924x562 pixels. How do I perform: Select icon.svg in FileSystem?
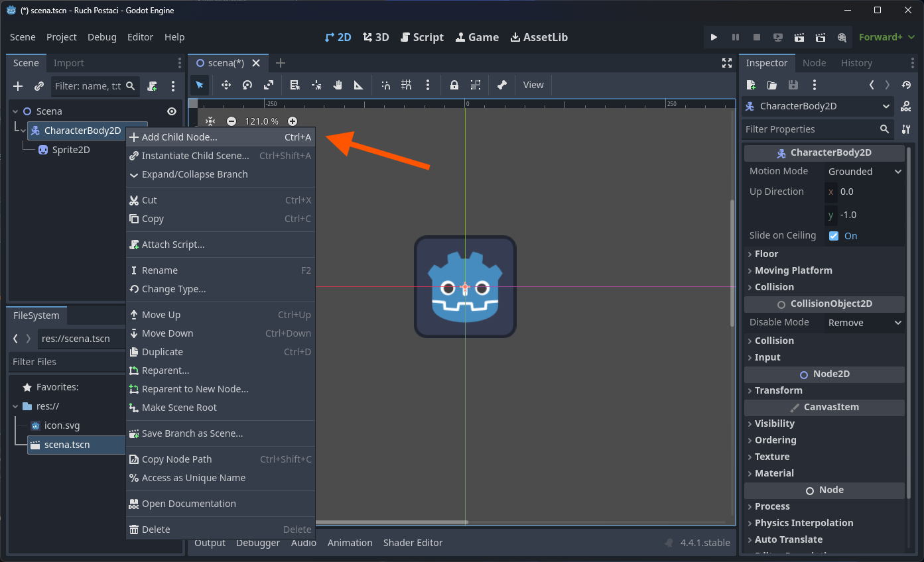[x=62, y=425]
